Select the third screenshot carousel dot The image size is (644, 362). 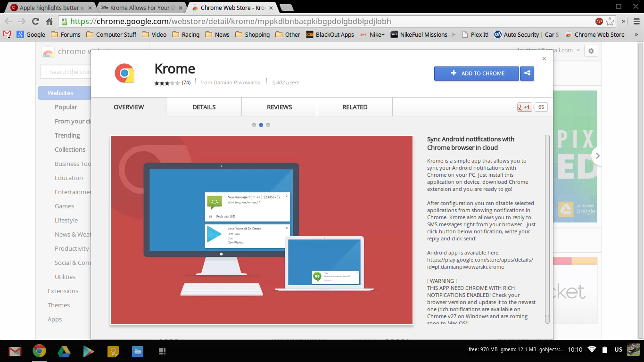click(268, 125)
